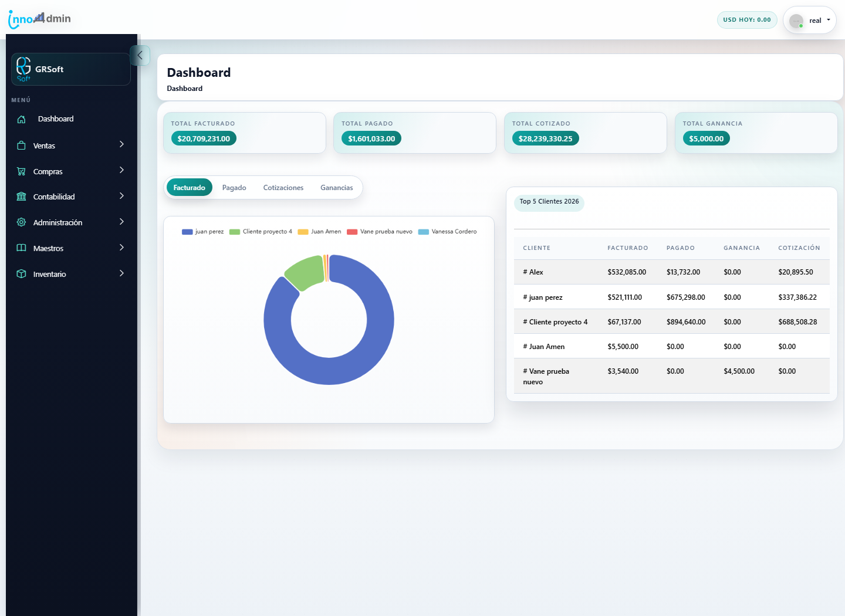Switch to the Ganancias tab

point(337,188)
